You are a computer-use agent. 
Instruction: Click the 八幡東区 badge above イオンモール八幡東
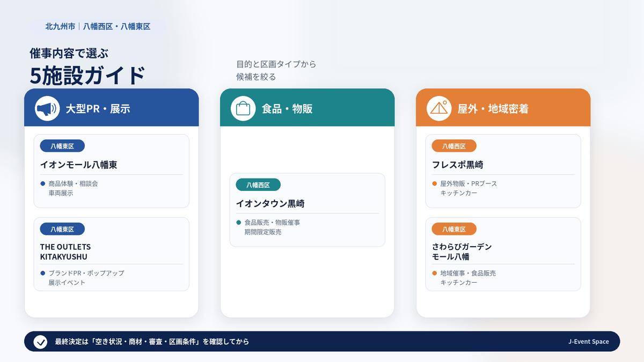[x=62, y=146]
